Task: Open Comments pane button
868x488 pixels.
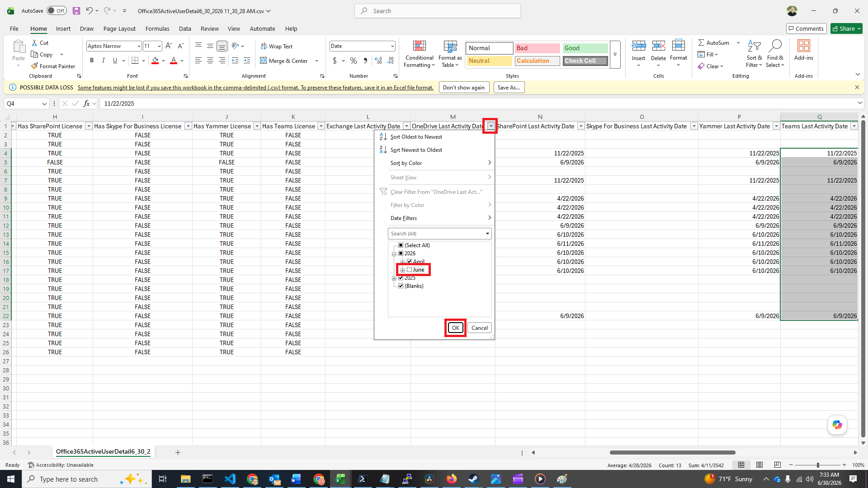Action: pos(806,28)
